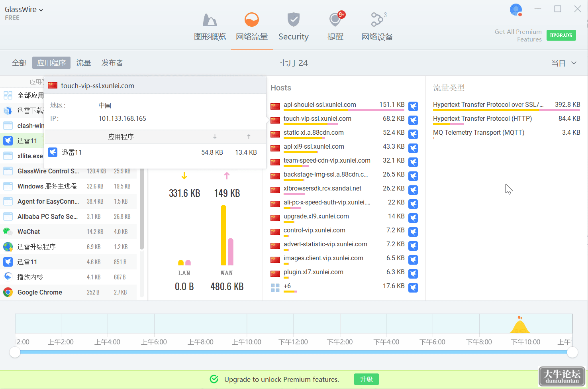Viewport: 588px width, 389px height.
Task: Click Xunlei icon beside api-shoulei-ssl.xunlei.com
Action: (413, 106)
